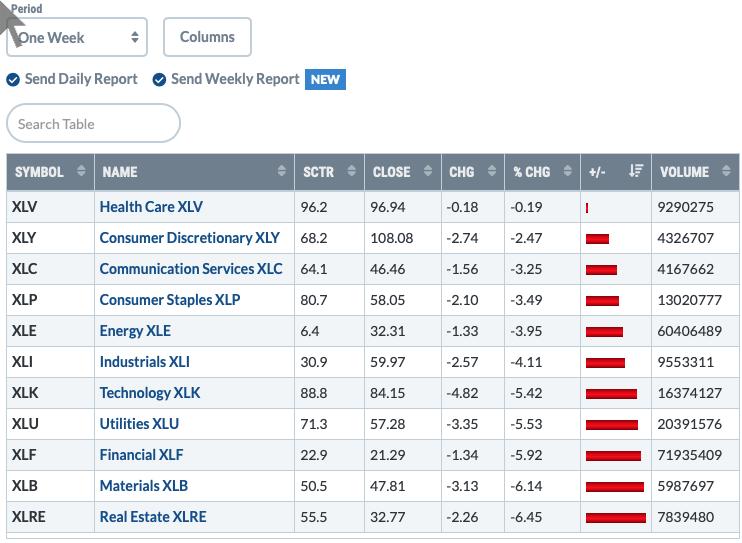Click the +/- descending sort icon

636,170
